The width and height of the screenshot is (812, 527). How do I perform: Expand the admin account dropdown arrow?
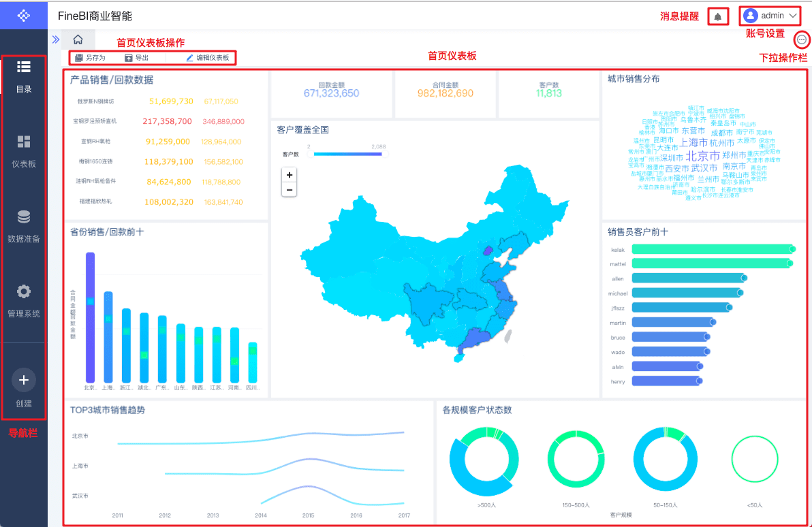tap(793, 16)
